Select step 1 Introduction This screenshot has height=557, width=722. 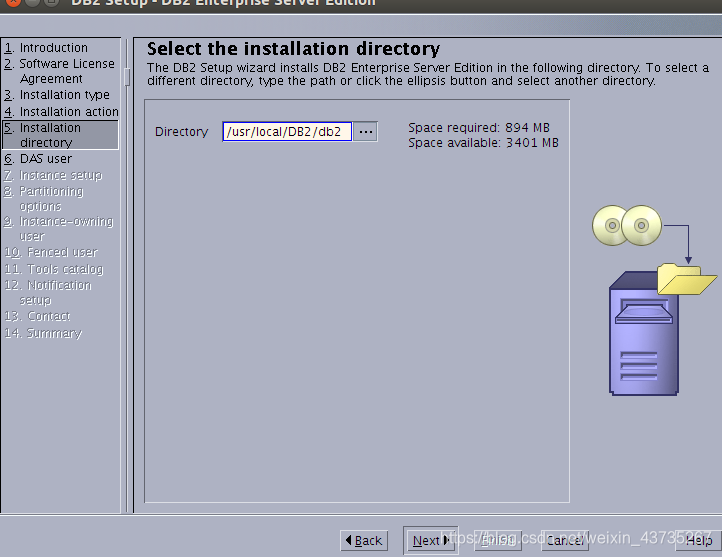[x=46, y=48]
